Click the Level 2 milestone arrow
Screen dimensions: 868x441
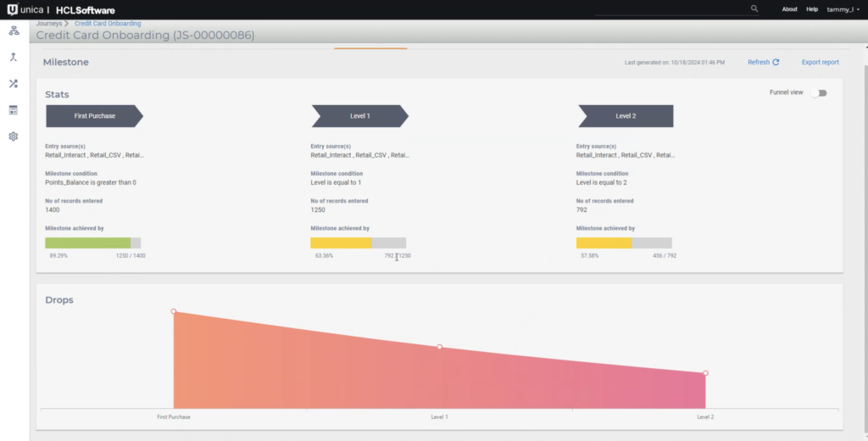click(x=626, y=116)
